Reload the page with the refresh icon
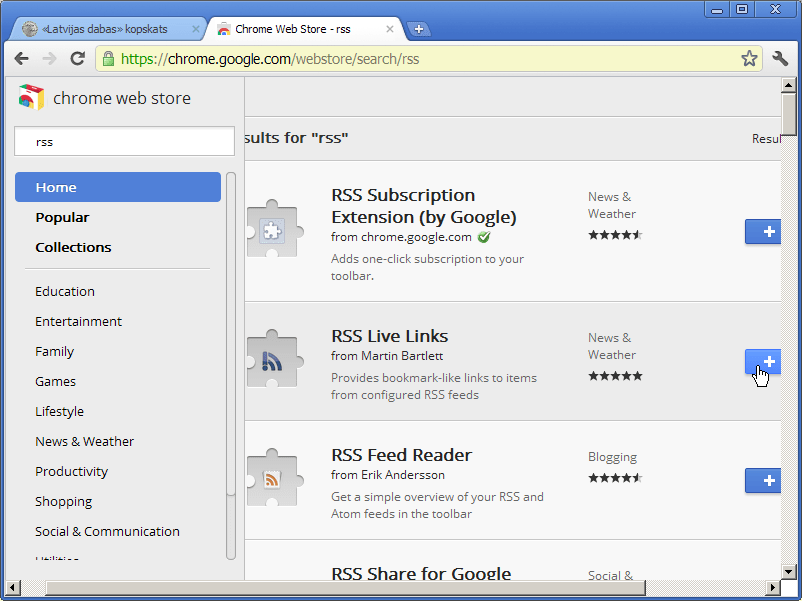802x601 pixels. point(78,58)
